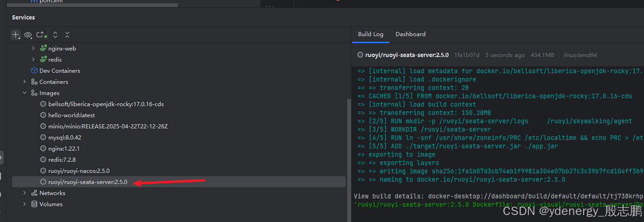Expand the redis service node

(x=33, y=60)
